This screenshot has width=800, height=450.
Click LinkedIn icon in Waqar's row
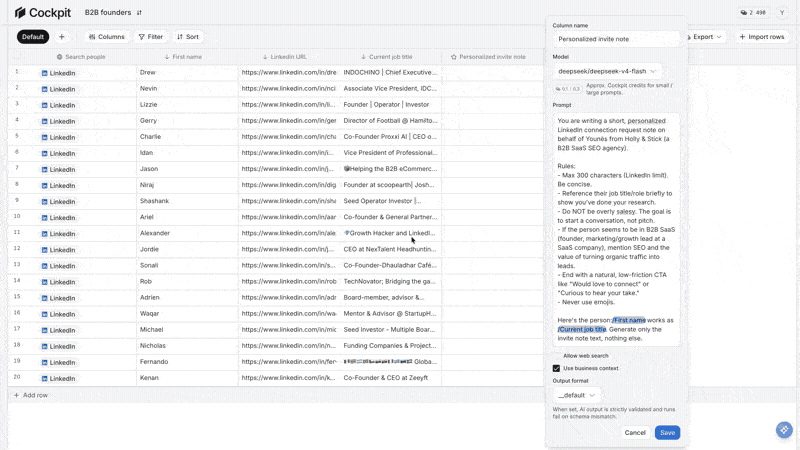44,314
